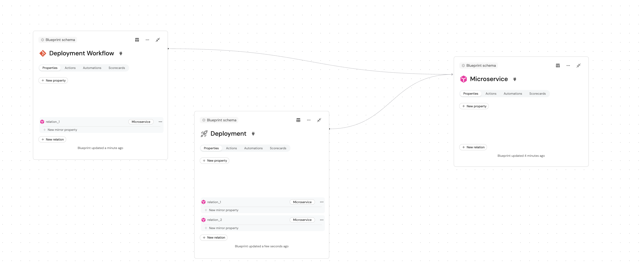Click plug icon next to Deployment Workflow

coord(121,53)
